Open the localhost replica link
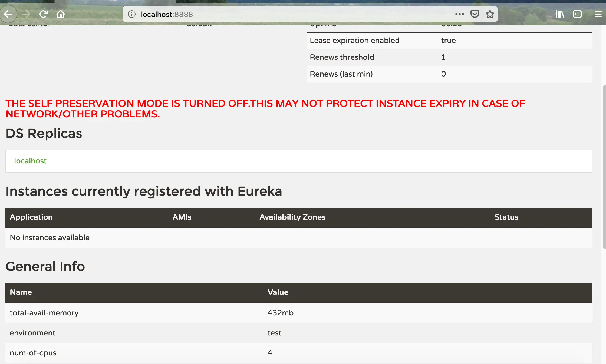 [30, 161]
